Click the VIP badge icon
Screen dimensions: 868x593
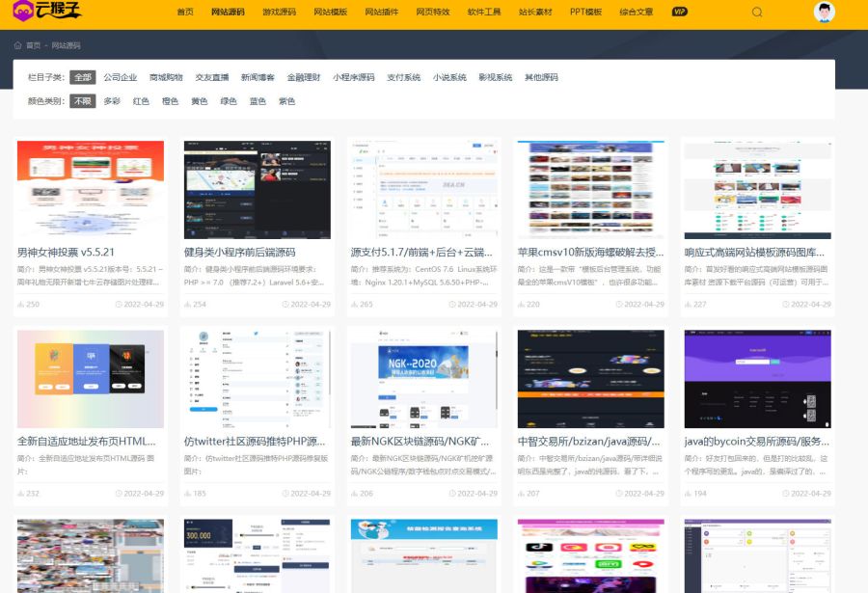pyautogui.click(x=679, y=13)
